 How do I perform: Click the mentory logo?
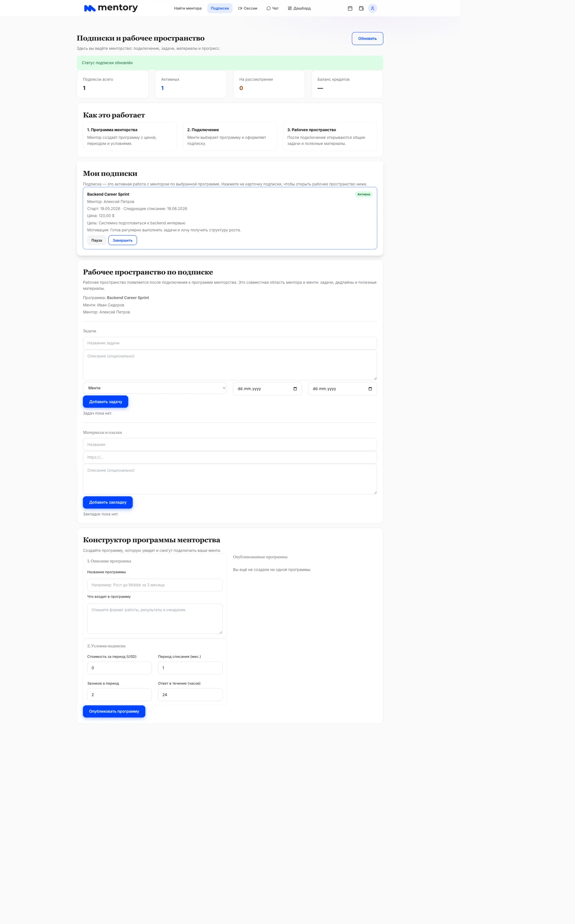[111, 8]
